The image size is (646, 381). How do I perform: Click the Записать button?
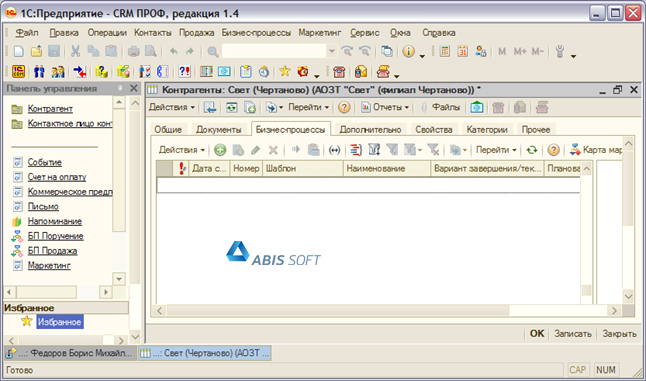(x=573, y=334)
